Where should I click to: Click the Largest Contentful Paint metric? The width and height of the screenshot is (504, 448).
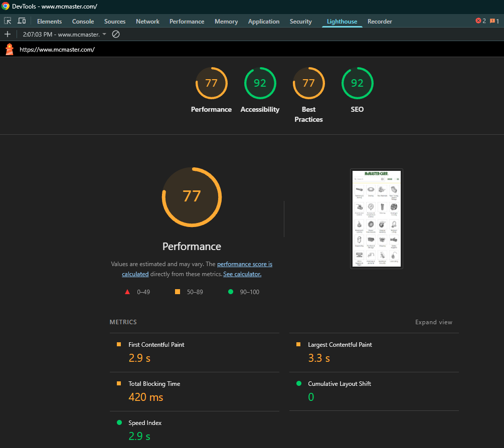(374, 352)
